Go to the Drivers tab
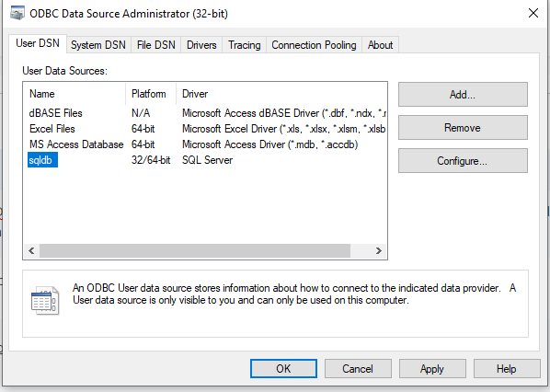This screenshot has height=392, width=550. click(x=201, y=45)
